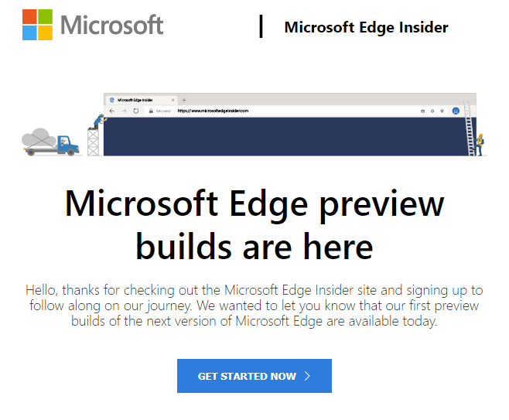Click the 'Microsoft Edge preview builds' headline

point(254,224)
